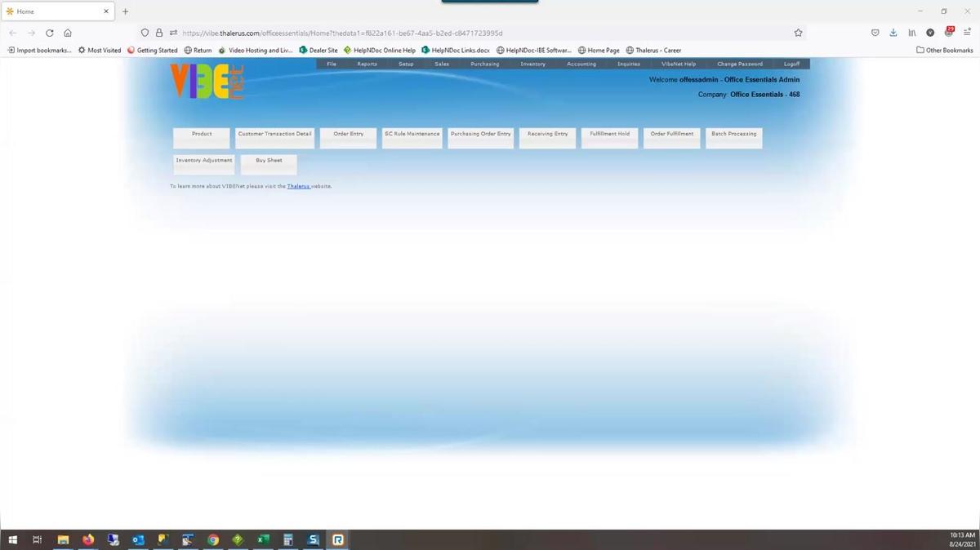
Task: Click the Save to Pocket icon
Action: [875, 33]
